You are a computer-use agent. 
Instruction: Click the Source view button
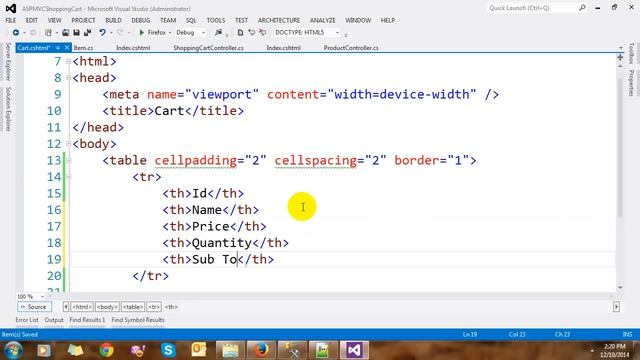(x=34, y=307)
